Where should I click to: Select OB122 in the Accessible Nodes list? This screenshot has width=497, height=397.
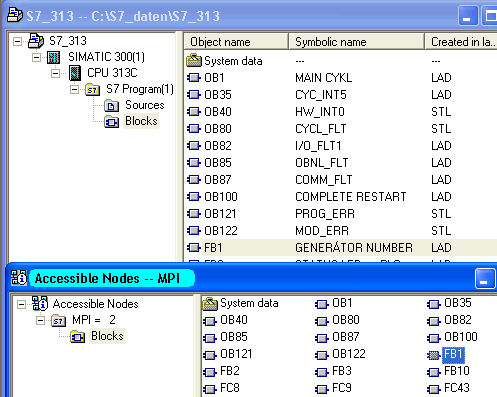click(349, 354)
